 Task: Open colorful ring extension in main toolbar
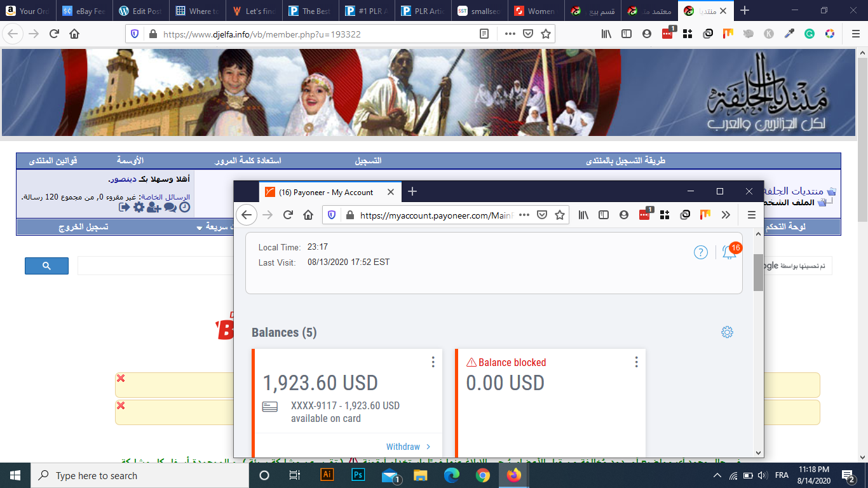[x=829, y=34]
